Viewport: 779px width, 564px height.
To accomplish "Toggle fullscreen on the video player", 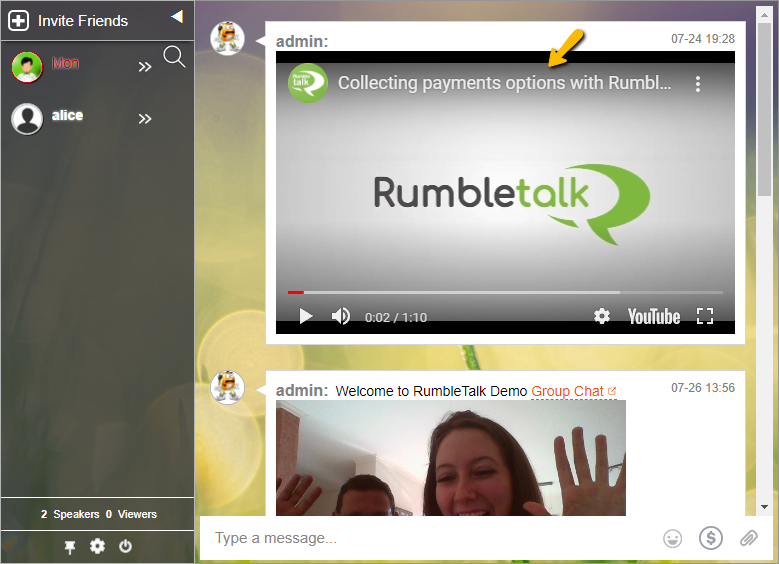I will (704, 316).
